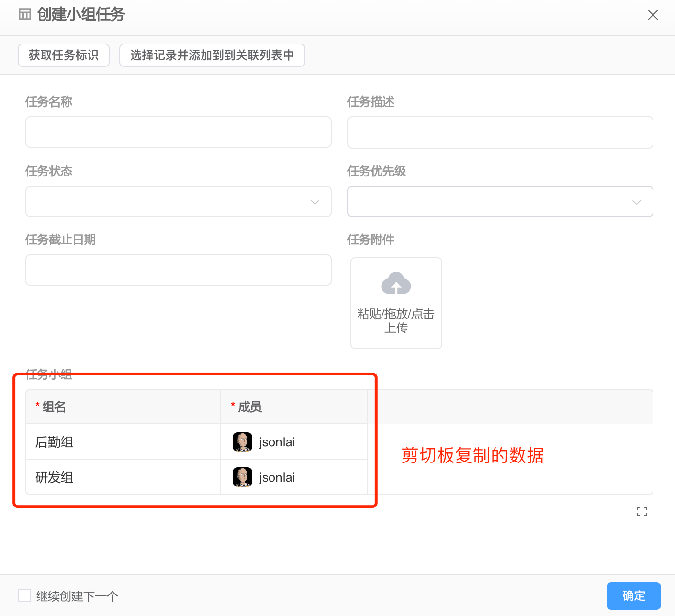The width and height of the screenshot is (675, 616).
Task: Click the dialog icon beside 创建小组任务 title
Action: point(25,15)
